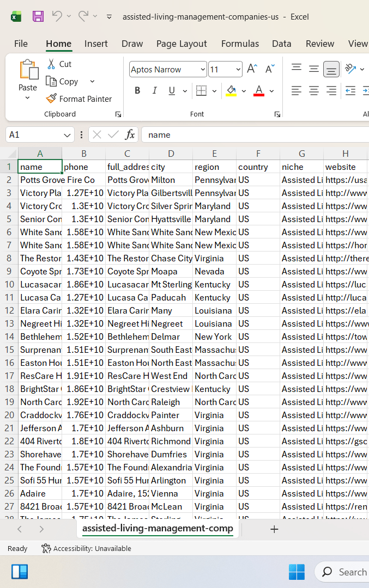Viewport: 369px width, 588px height.
Task: Click Decrease Font Size icon
Action: (270, 69)
